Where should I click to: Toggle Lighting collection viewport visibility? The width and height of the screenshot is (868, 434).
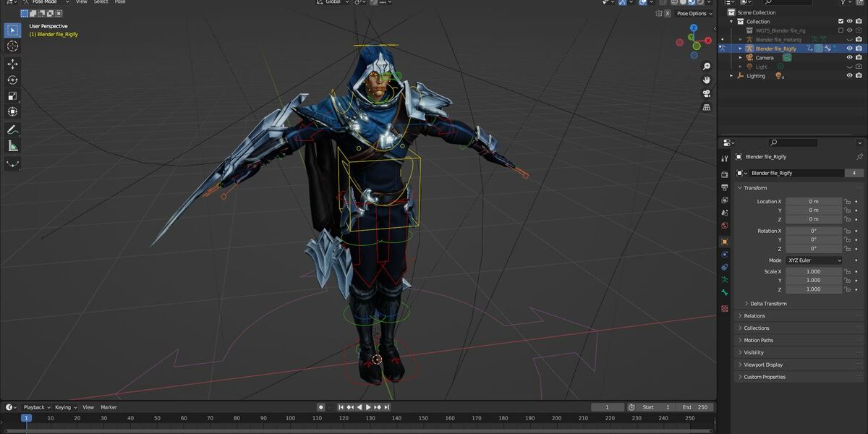pyautogui.click(x=849, y=76)
